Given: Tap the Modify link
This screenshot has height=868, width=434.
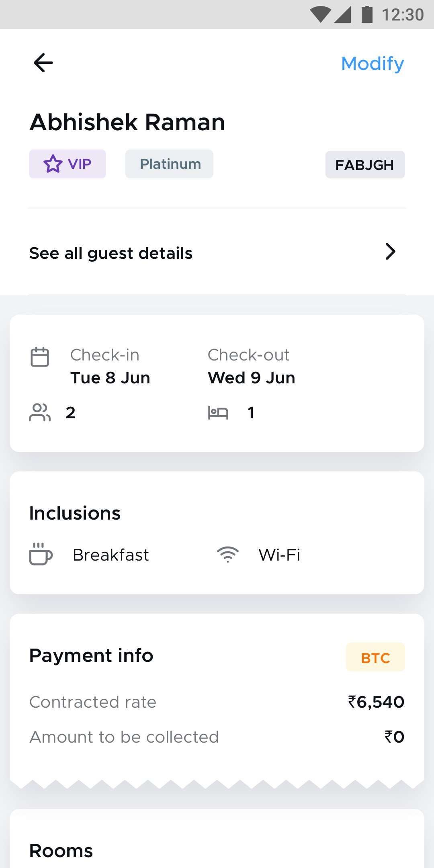Looking at the screenshot, I should [373, 63].
